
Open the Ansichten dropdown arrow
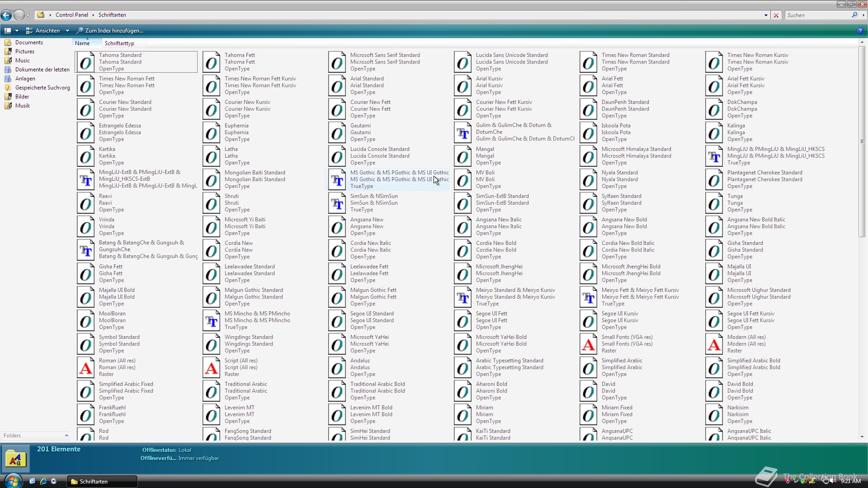tap(67, 31)
